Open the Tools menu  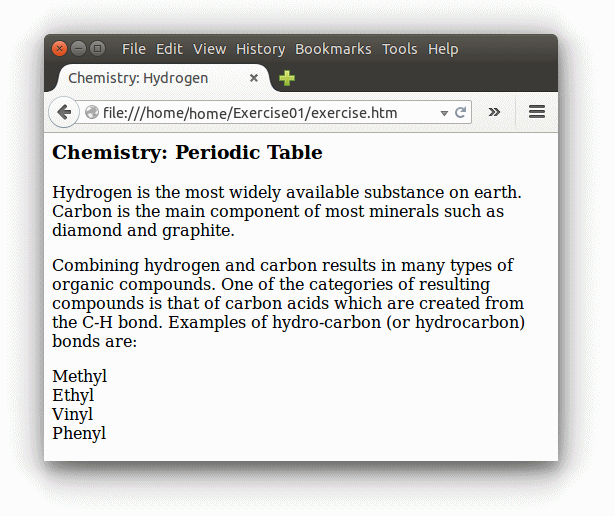400,49
